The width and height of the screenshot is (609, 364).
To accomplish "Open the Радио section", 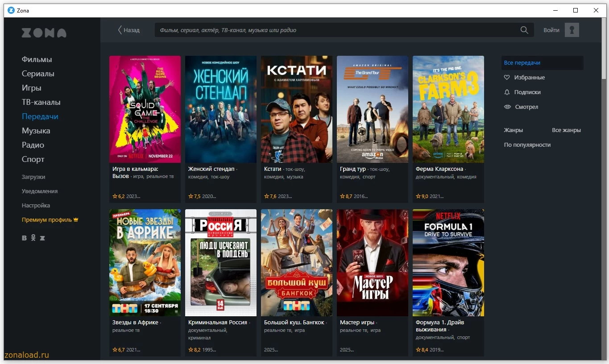I will [x=33, y=145].
